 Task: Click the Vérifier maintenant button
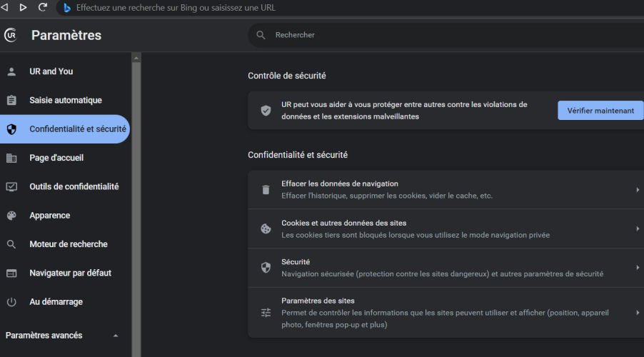[600, 111]
